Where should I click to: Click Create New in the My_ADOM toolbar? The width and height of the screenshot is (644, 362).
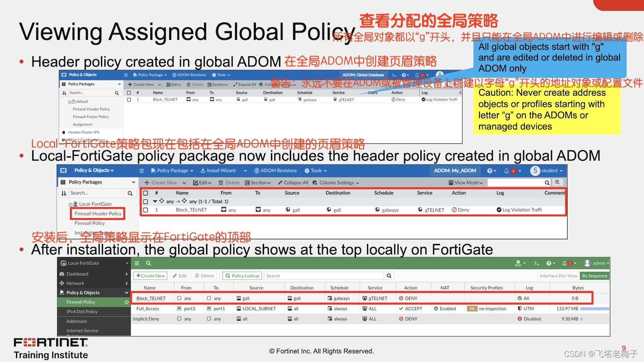[x=160, y=183]
